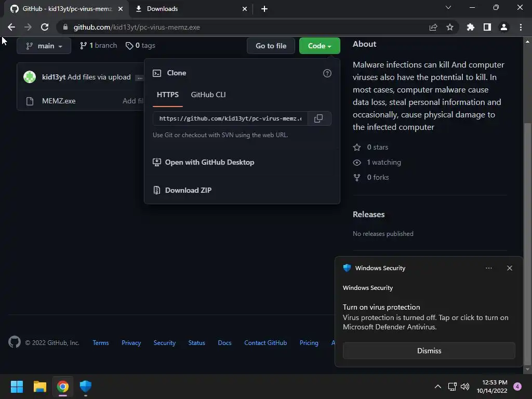
Task: Open the Privacy footer link
Action: pyautogui.click(x=131, y=343)
